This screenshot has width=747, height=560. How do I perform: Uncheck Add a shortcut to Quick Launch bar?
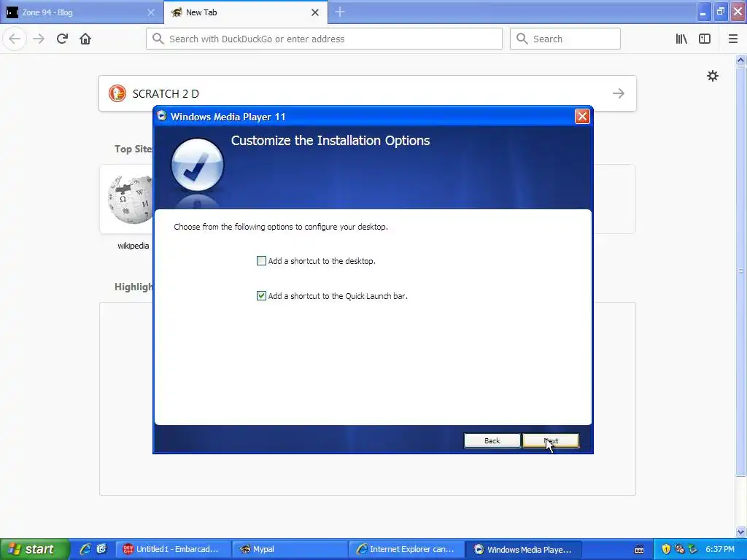(x=261, y=296)
